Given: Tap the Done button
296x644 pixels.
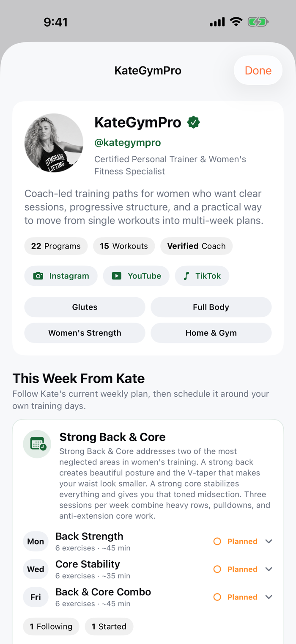Looking at the screenshot, I should [x=258, y=70].
